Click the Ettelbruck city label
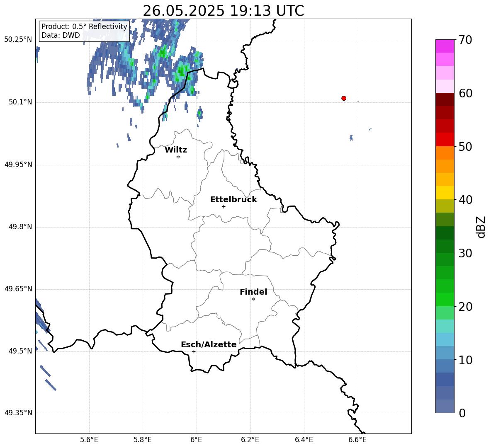This screenshot has height=448, width=491. (x=233, y=200)
